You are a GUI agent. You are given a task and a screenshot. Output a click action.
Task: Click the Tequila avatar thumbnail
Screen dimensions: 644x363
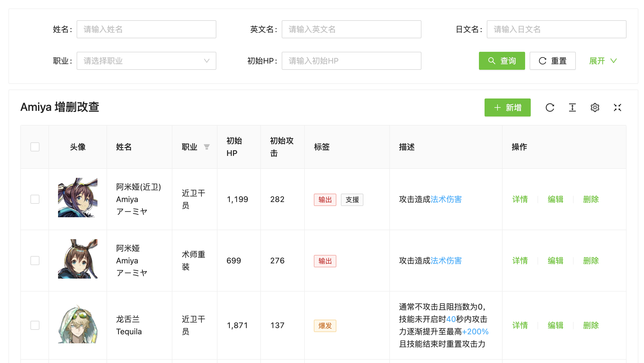pos(78,324)
